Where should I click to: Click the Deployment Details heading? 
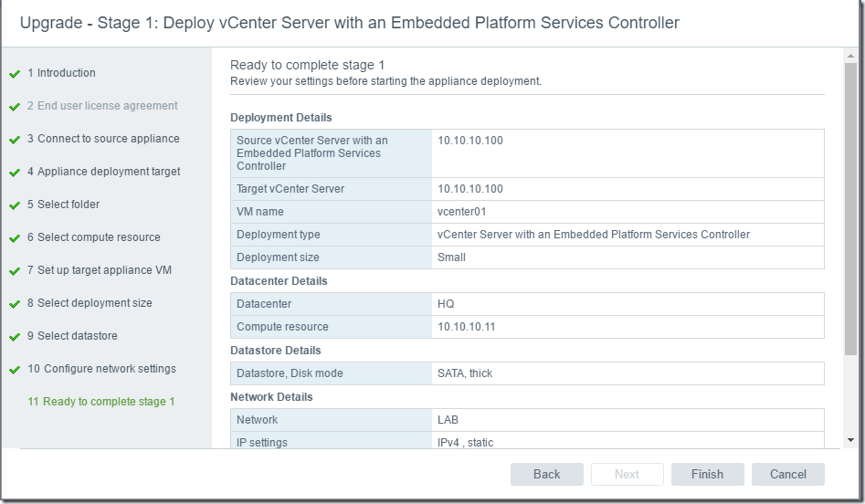[280, 118]
